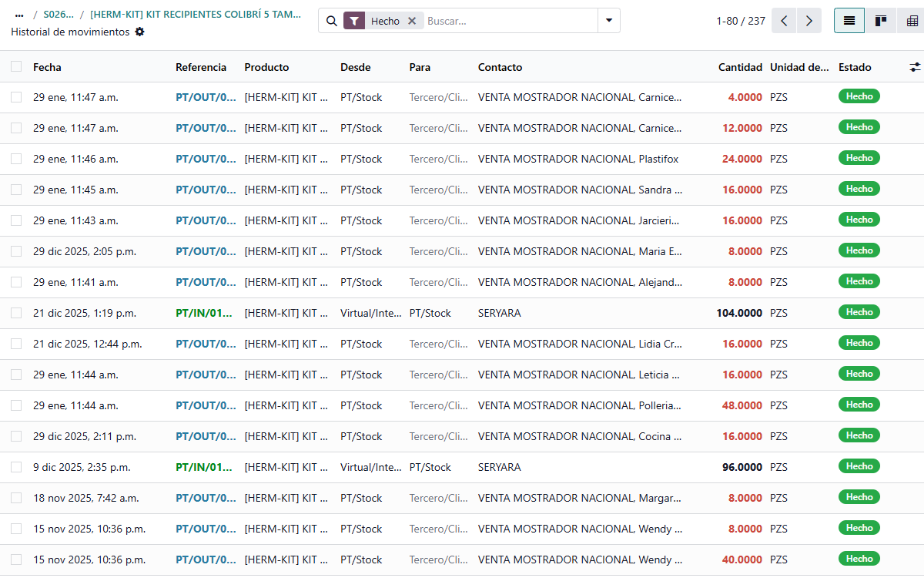Screen dimensions: 924x578
Task: Switch to list view
Action: point(849,21)
